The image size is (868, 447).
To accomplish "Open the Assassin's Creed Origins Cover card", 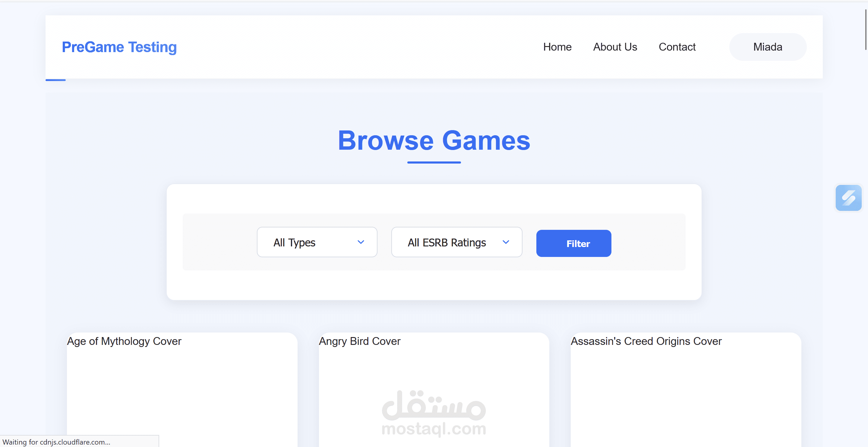I will click(686, 390).
